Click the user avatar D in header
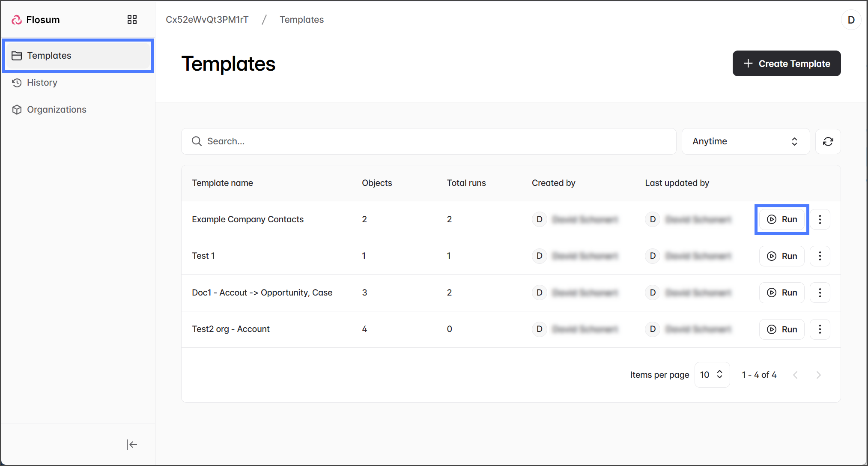The height and width of the screenshot is (466, 868). pos(851,20)
